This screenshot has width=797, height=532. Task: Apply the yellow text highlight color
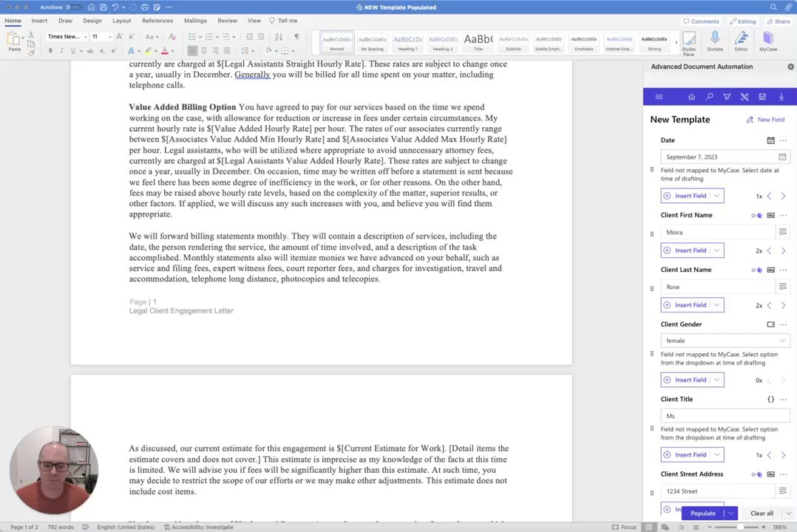[x=148, y=51]
